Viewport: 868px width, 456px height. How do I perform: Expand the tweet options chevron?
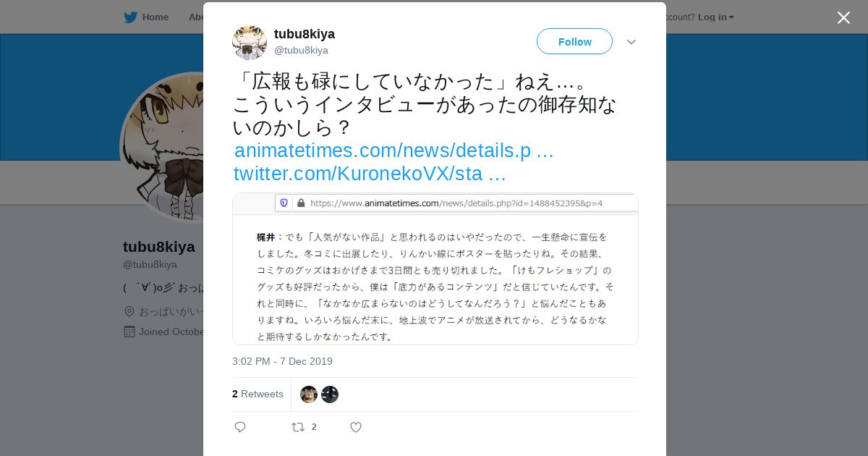(631, 42)
